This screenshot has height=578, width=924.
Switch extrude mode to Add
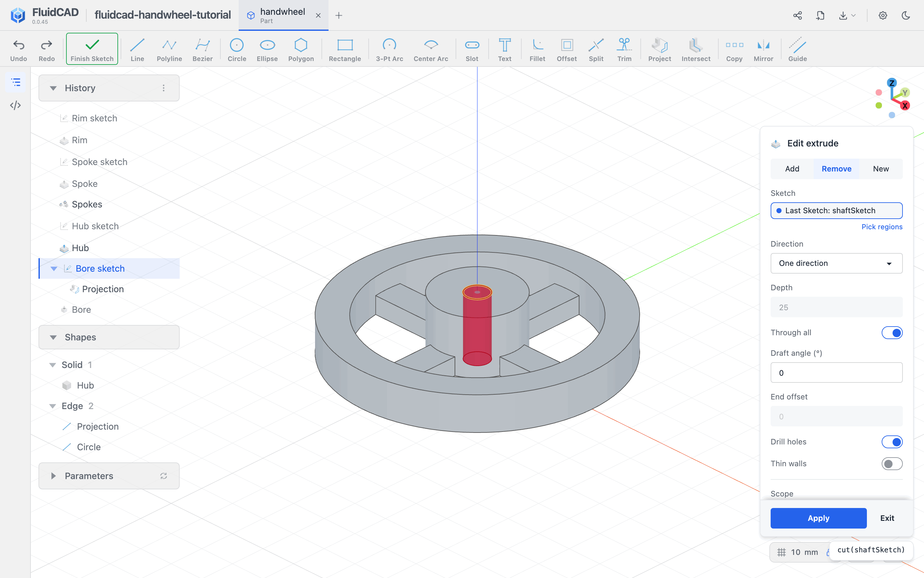point(792,169)
